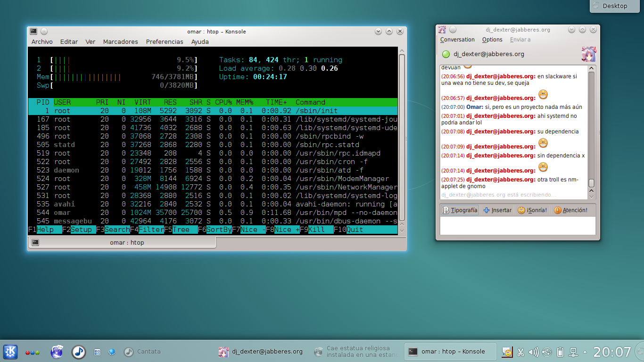Open Archivo menu in Konsole

42,41
